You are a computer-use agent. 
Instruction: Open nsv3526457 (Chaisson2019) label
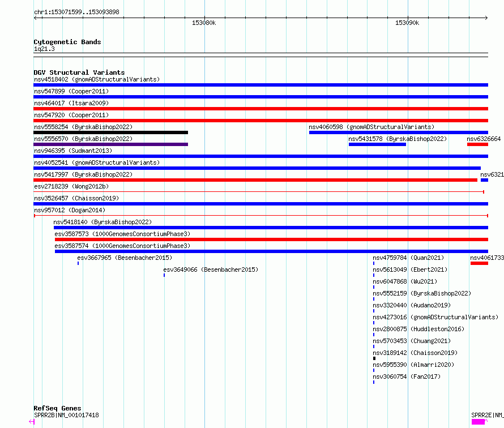coord(76,198)
